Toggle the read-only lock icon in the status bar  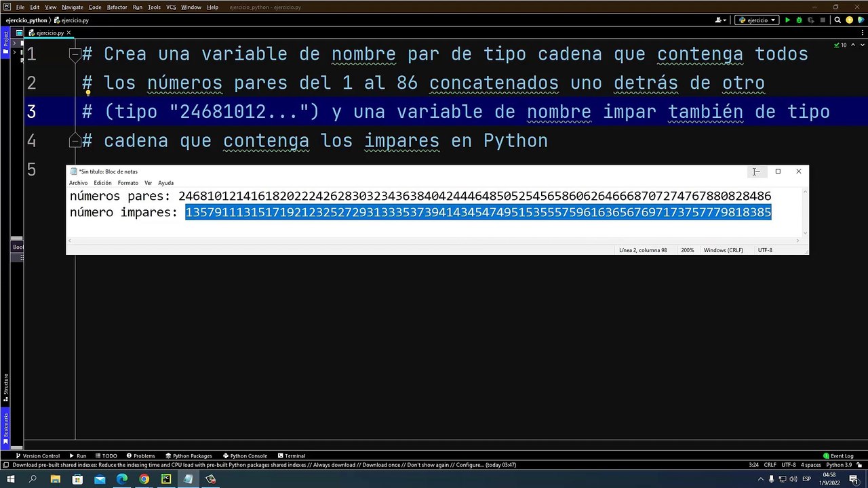(859, 465)
